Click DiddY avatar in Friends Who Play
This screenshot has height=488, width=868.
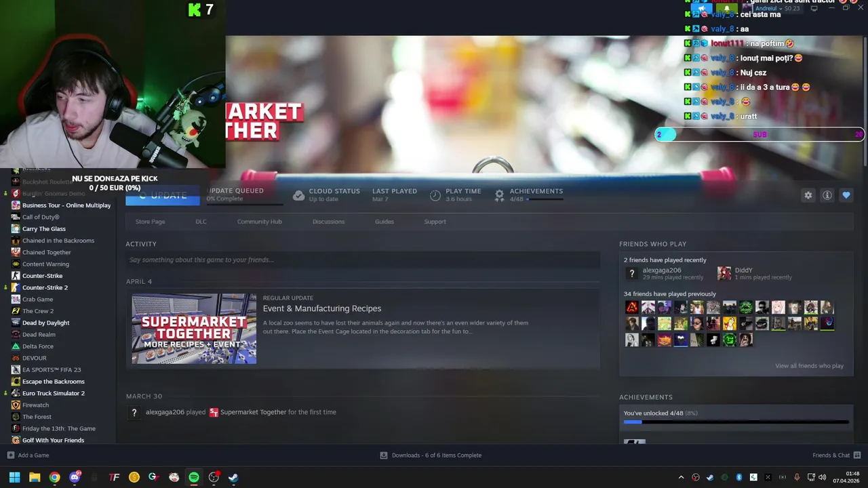(724, 273)
